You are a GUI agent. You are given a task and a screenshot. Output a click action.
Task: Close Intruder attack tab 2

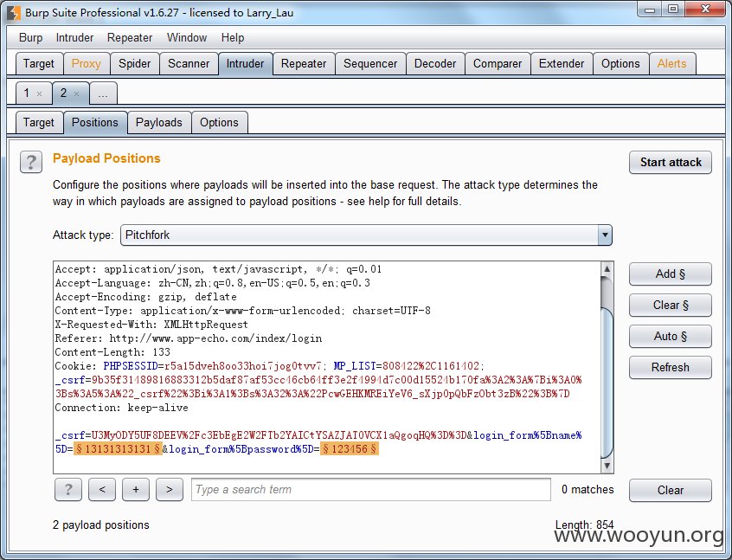(x=76, y=93)
